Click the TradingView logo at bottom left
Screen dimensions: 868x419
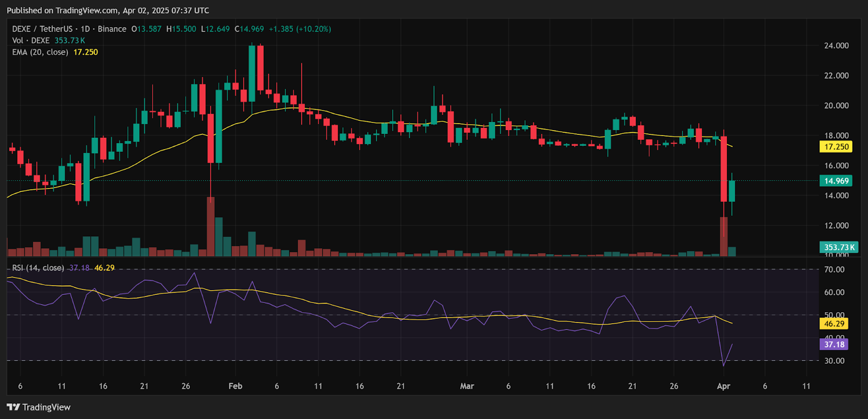click(39, 407)
